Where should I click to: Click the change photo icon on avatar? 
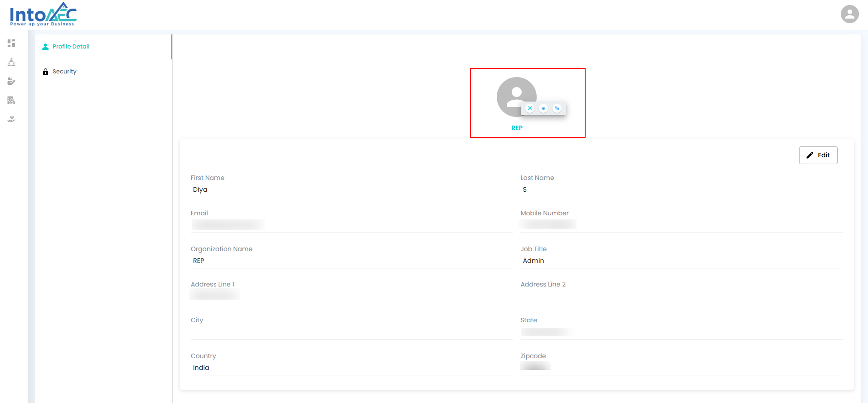click(557, 108)
